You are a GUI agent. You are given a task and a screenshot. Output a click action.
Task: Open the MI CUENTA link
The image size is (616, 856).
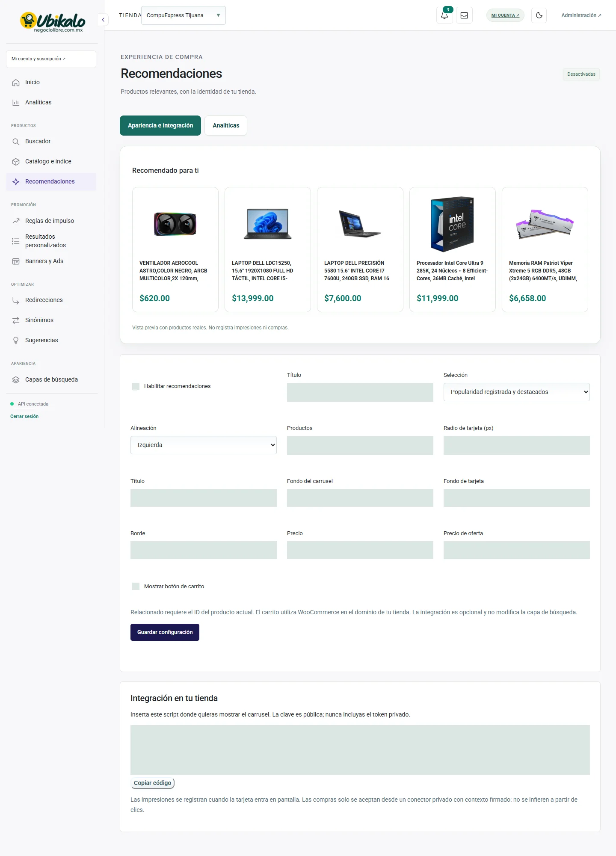tap(505, 15)
